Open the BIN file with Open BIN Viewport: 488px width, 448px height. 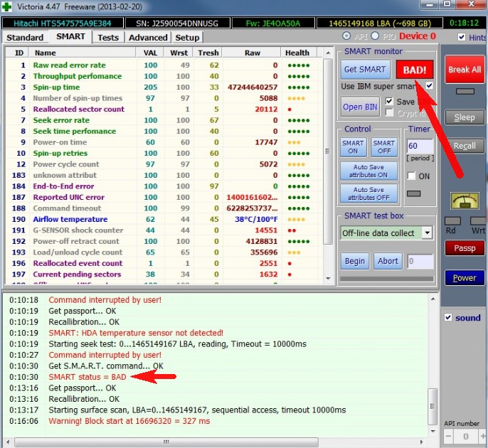coord(360,107)
